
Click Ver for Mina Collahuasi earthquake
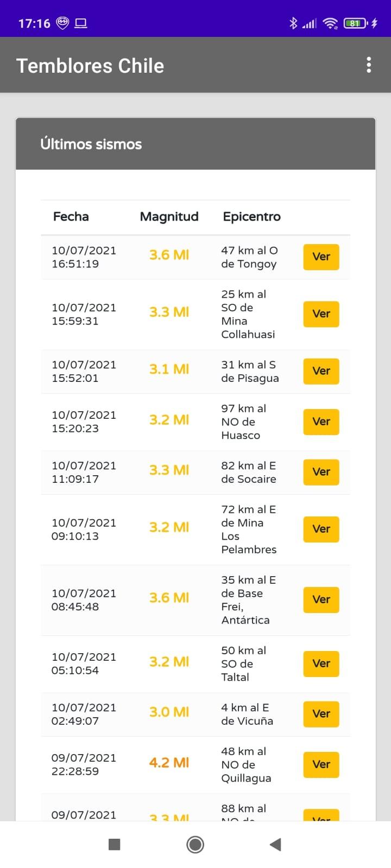pyautogui.click(x=321, y=314)
